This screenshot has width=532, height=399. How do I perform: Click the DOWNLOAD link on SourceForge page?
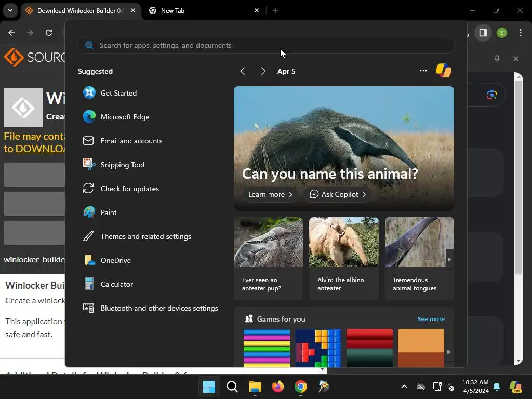coord(39,149)
